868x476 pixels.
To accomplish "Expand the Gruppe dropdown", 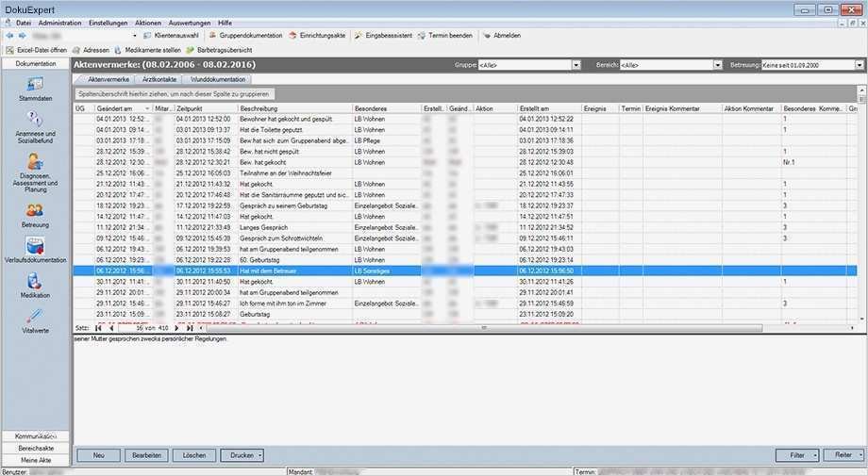I will [x=576, y=65].
